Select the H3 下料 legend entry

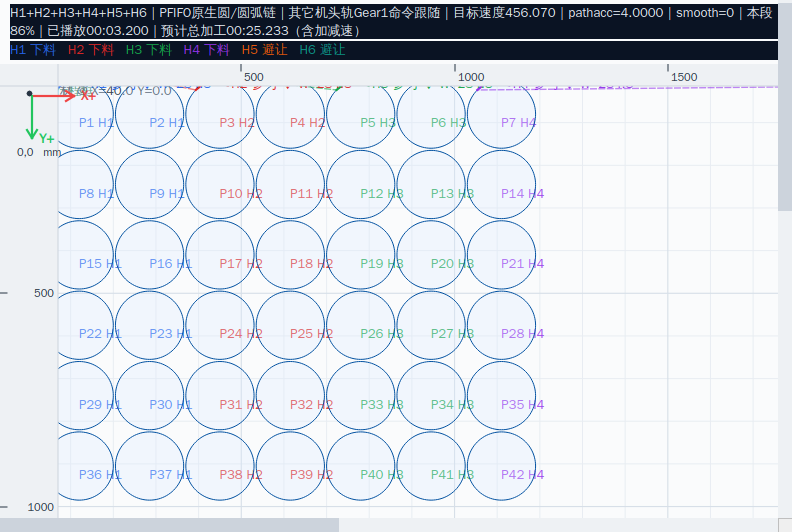tap(149, 50)
